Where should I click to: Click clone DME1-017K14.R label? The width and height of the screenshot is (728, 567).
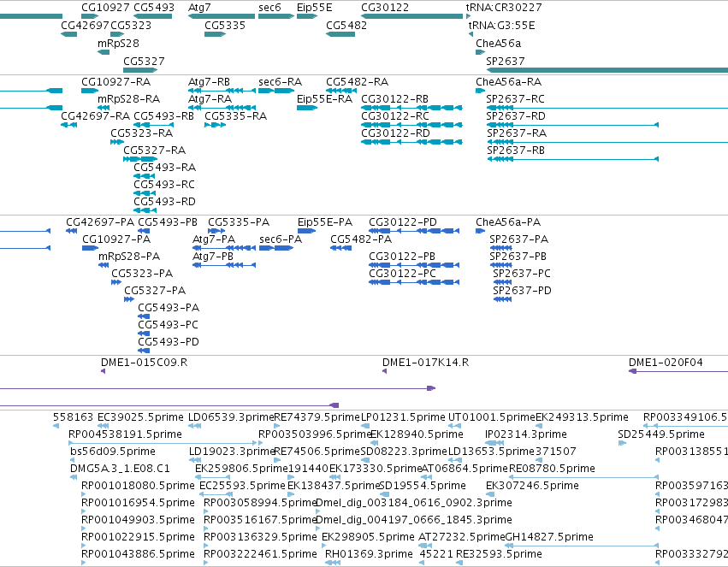coord(425,363)
